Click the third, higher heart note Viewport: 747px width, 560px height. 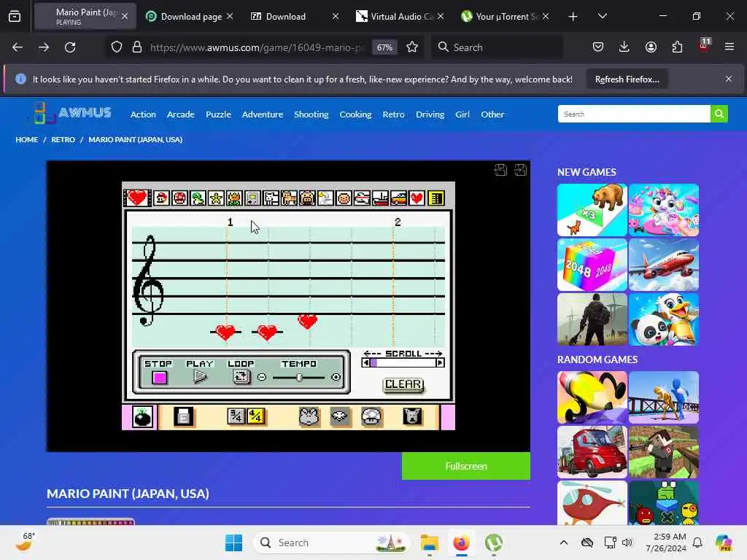(x=307, y=322)
